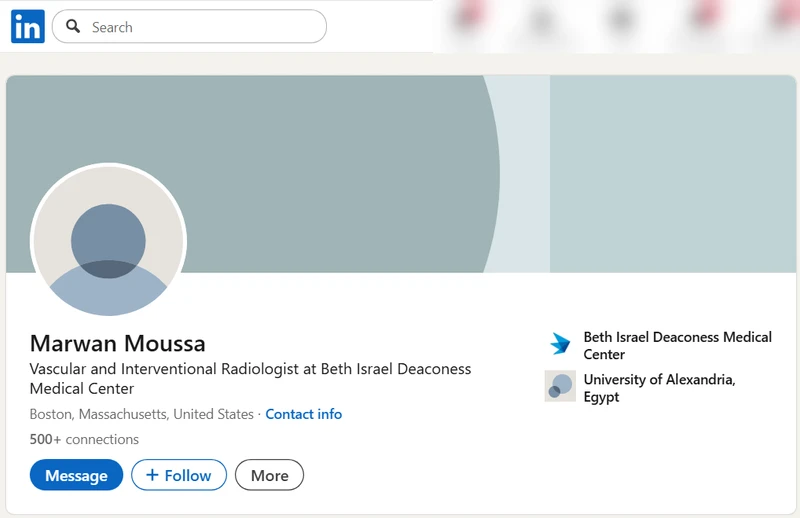Open University of Alexandria logo icon
This screenshot has height=518, width=800.
[560, 386]
